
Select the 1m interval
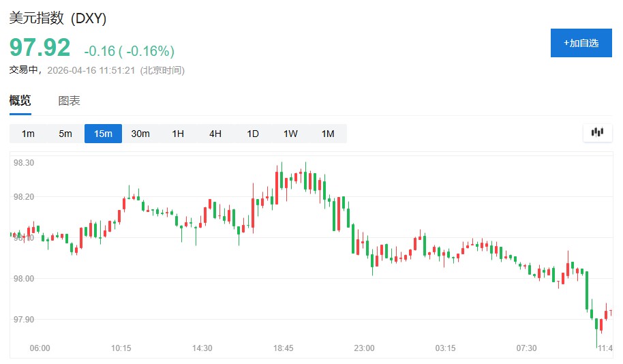28,134
